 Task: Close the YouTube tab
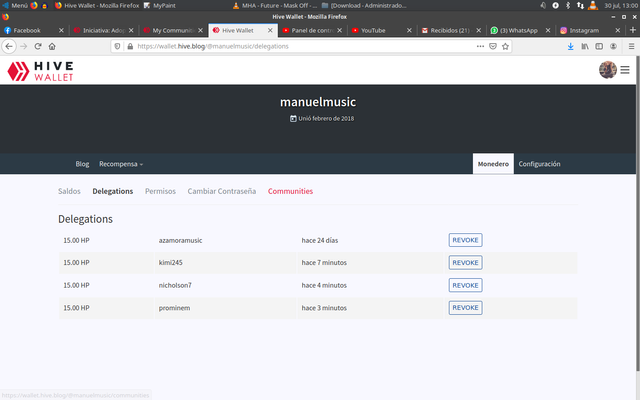(409, 30)
